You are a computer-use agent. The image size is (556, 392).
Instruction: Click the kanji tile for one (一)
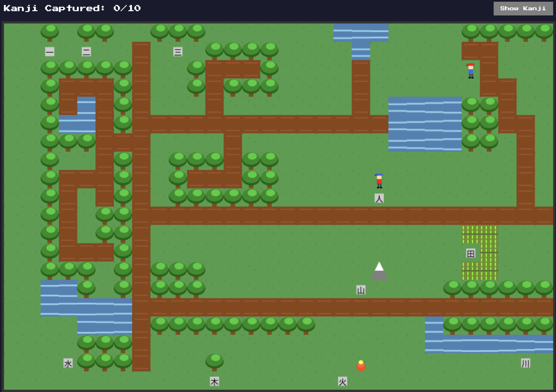[50, 52]
